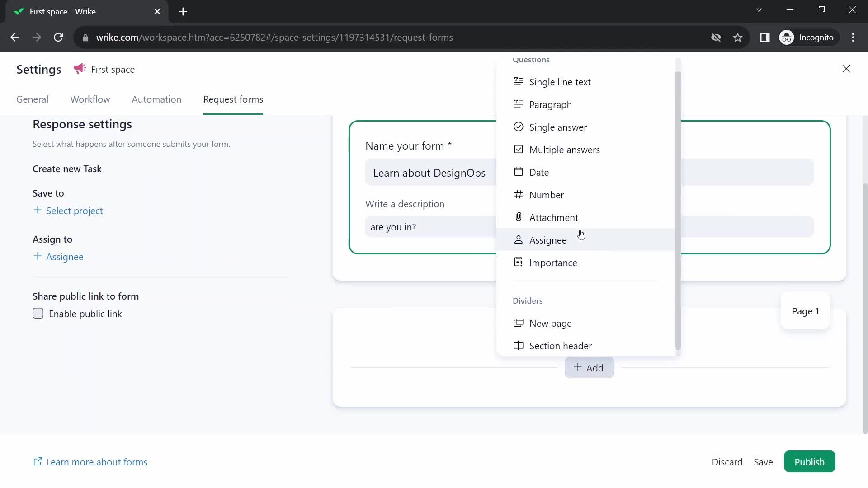Add a Single line text question
The height and width of the screenshot is (488, 868).
[x=585, y=82]
